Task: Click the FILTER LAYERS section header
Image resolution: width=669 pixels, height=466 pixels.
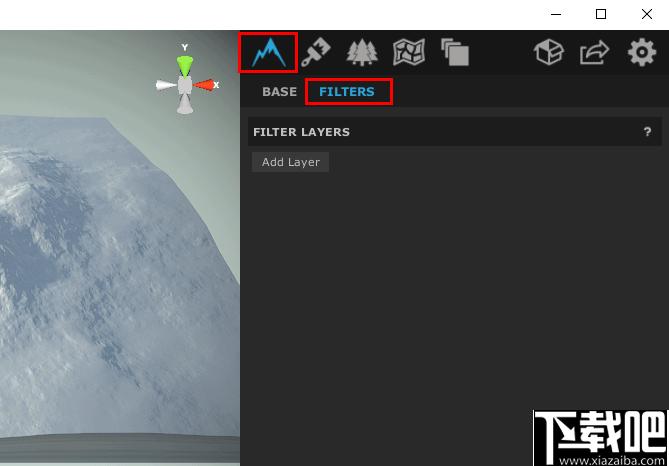Action: (x=454, y=132)
